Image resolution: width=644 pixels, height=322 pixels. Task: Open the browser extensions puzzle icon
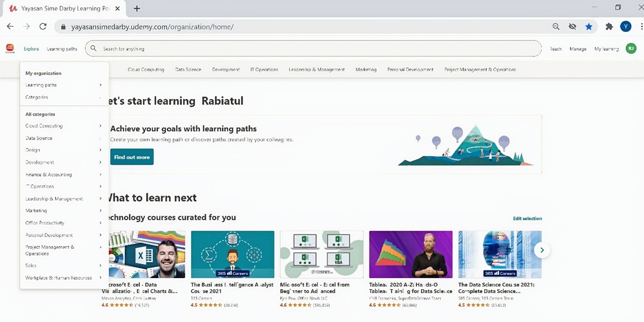609,27
